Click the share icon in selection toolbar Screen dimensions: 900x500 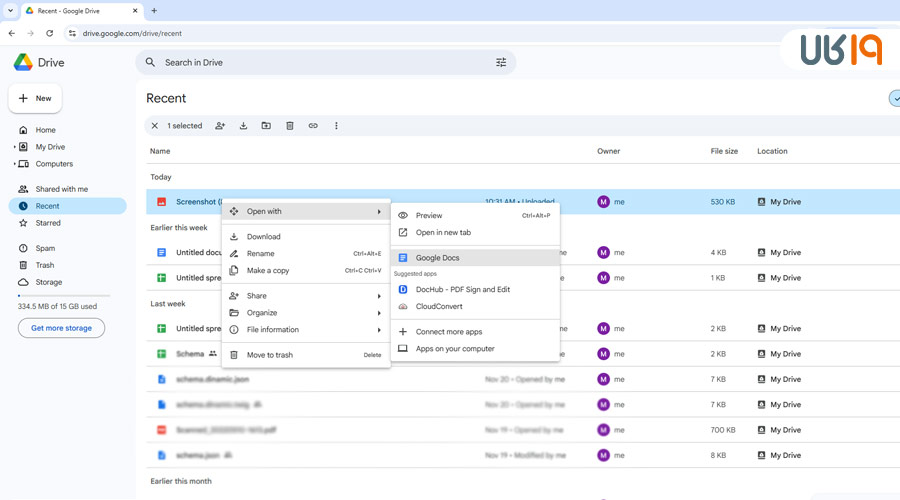pyautogui.click(x=220, y=126)
